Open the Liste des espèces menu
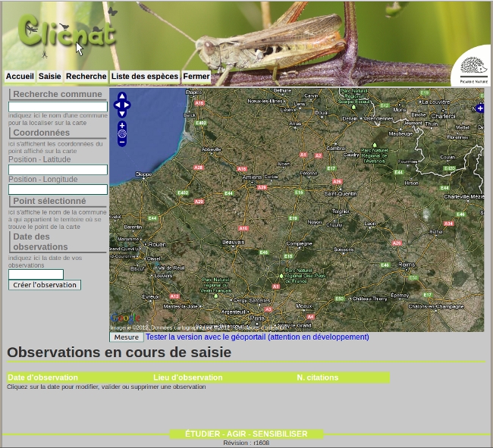The image size is (493, 448). 145,77
